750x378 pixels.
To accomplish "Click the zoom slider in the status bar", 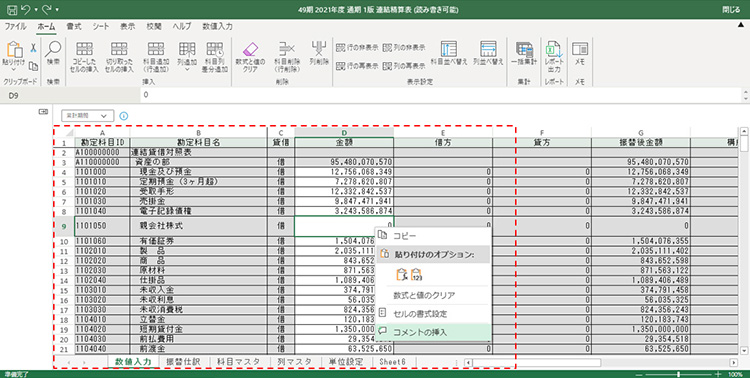I will pyautogui.click(x=679, y=374).
